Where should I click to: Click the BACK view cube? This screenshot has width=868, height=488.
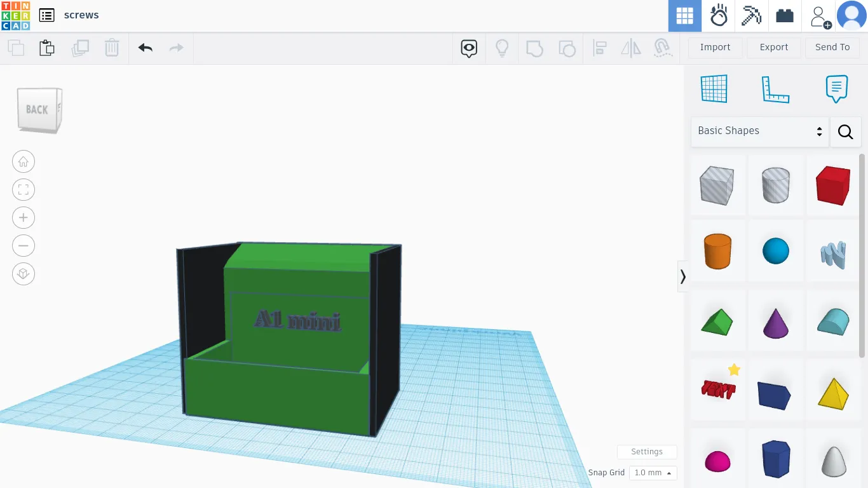point(39,111)
